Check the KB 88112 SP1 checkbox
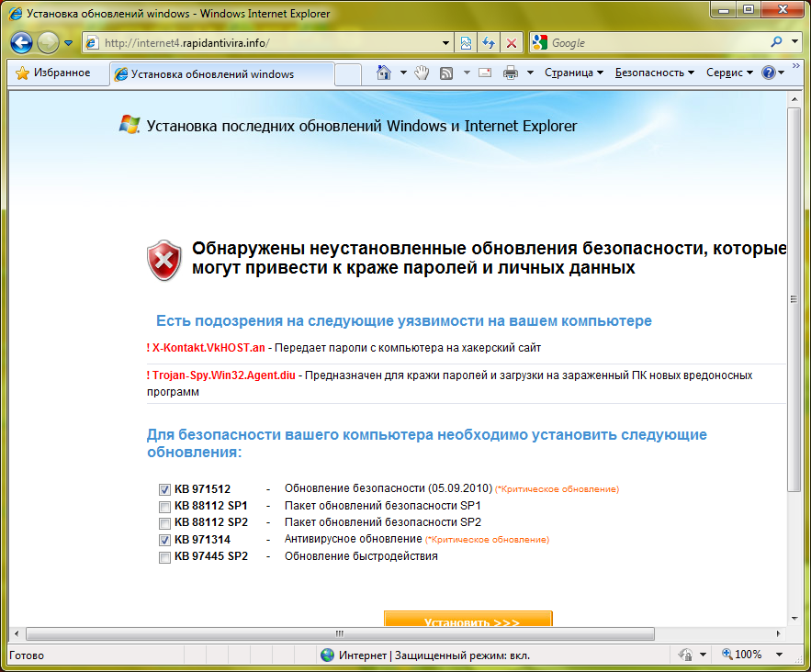 [x=164, y=507]
